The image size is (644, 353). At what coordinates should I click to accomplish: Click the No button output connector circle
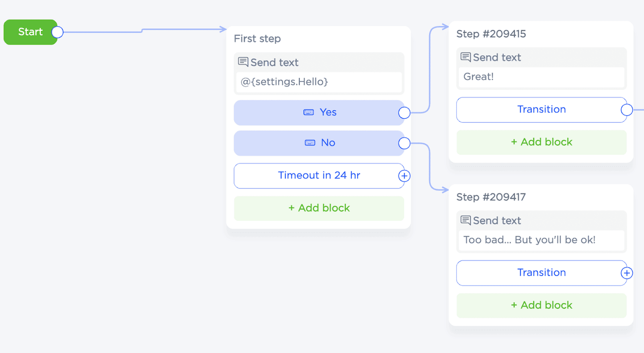[x=404, y=143]
